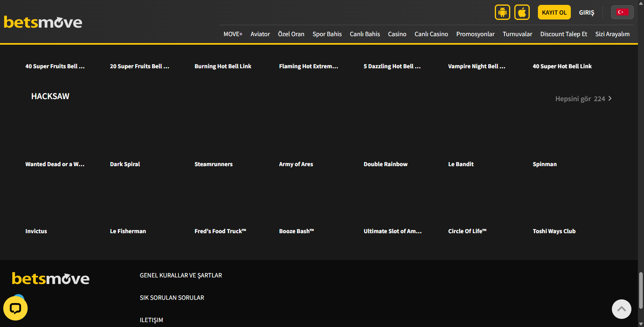Screen dimensions: 644x327
Task: Click the GIRIŞ login button
Action: pyautogui.click(x=586, y=13)
